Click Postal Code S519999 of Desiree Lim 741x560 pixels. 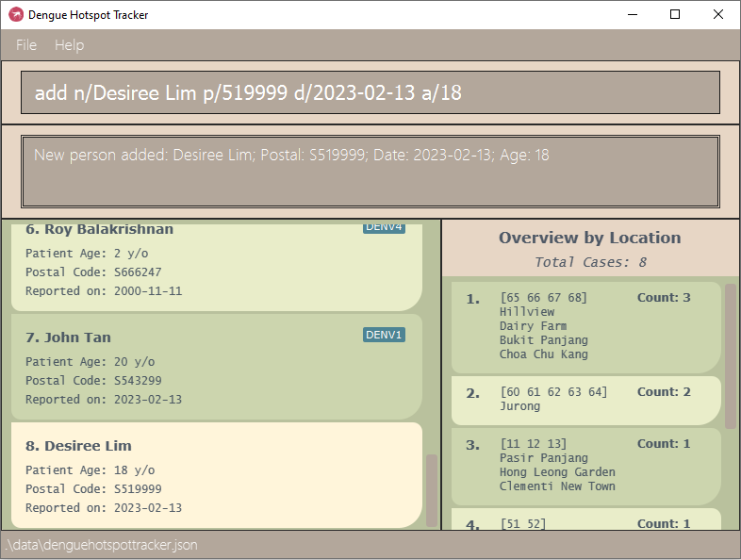(x=93, y=489)
